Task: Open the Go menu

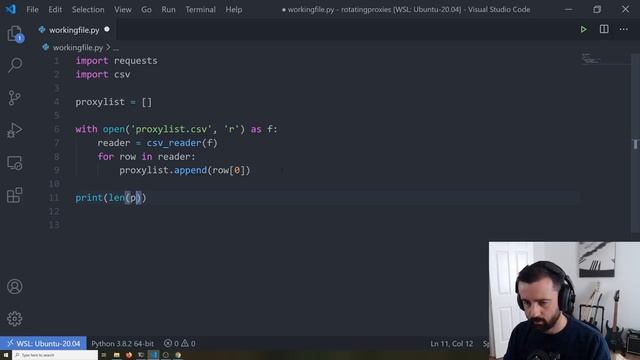Action: tap(146, 9)
